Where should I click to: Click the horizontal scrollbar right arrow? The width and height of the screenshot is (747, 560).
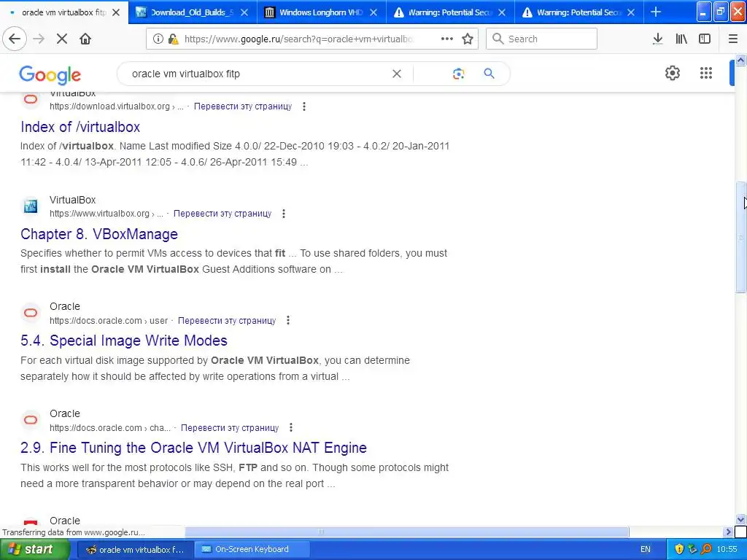point(729,532)
